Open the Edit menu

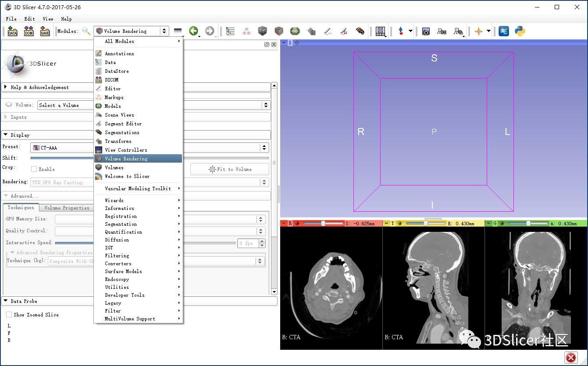click(29, 19)
